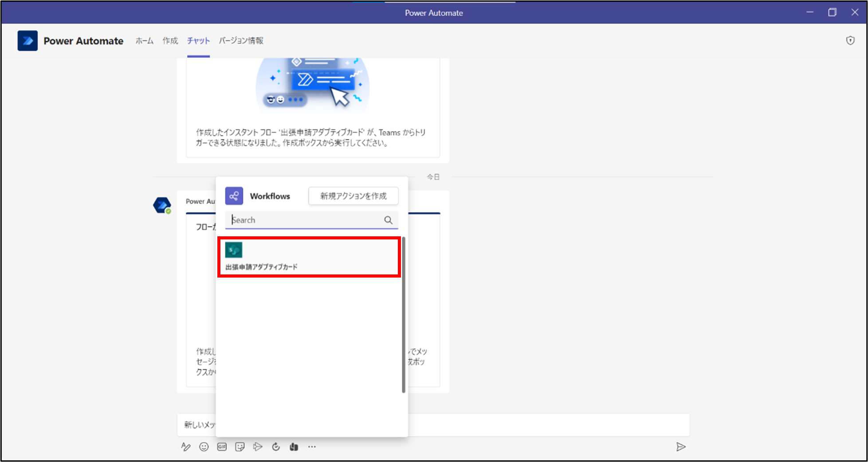Click the Workflows heading text

(270, 196)
